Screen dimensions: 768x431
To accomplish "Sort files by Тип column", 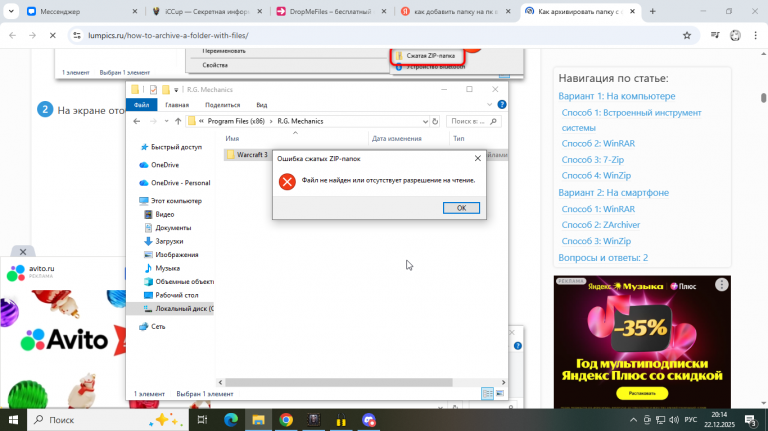I will 458,139.
